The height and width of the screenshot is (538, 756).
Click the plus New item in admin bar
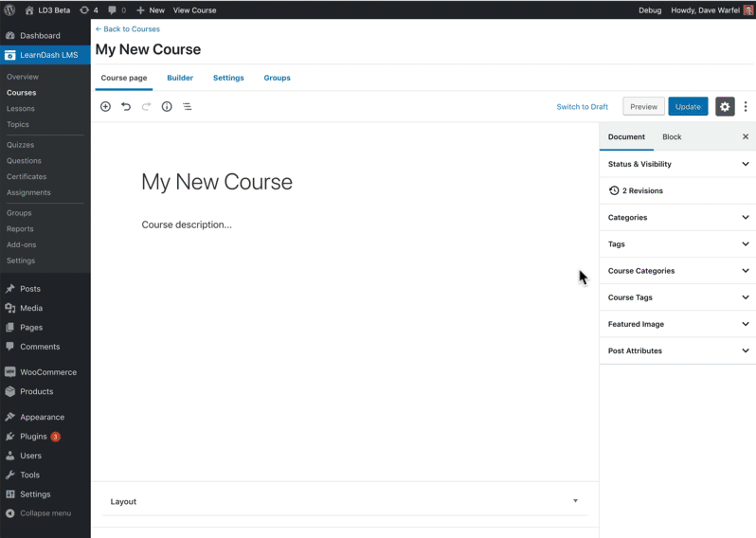[x=151, y=10]
